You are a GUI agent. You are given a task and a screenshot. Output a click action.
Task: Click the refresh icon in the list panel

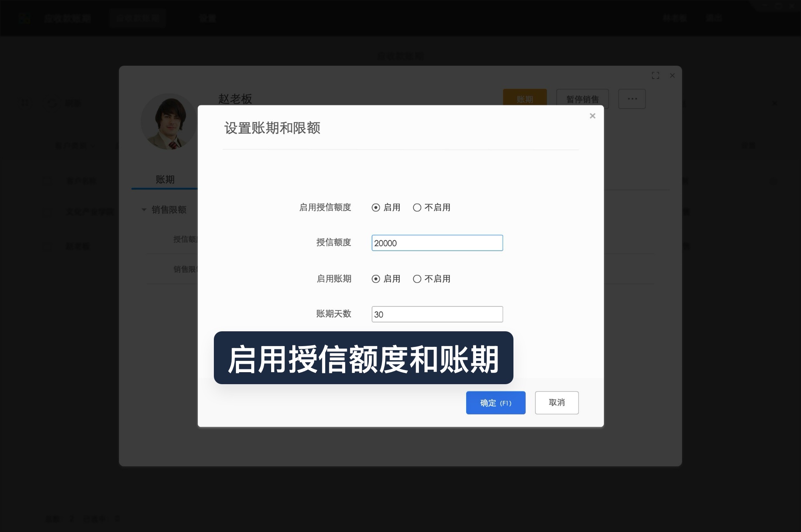click(x=52, y=103)
